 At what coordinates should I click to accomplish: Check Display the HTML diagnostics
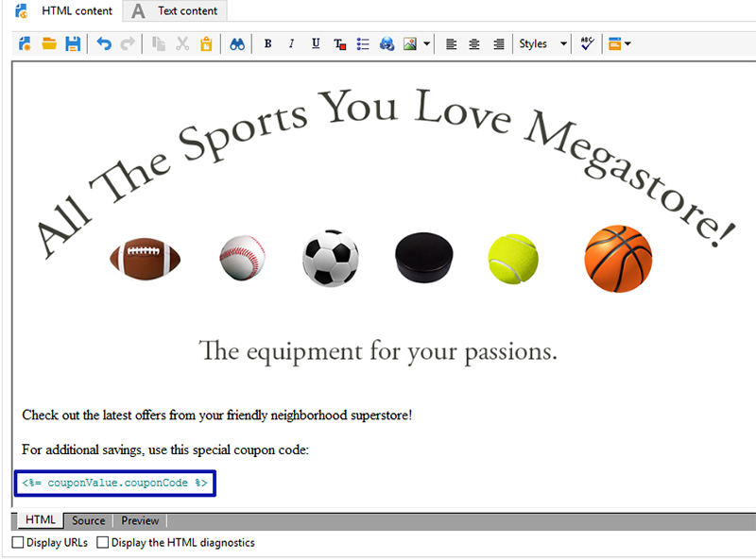coord(102,543)
